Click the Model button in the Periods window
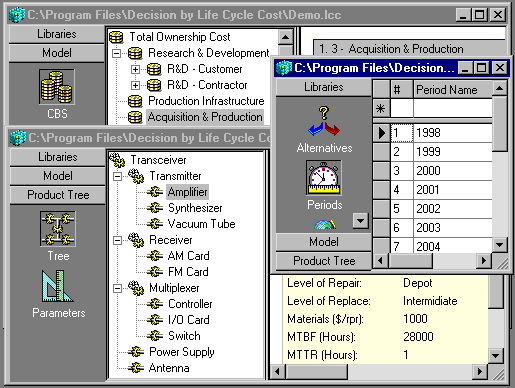The image size is (515, 388). tap(323, 242)
